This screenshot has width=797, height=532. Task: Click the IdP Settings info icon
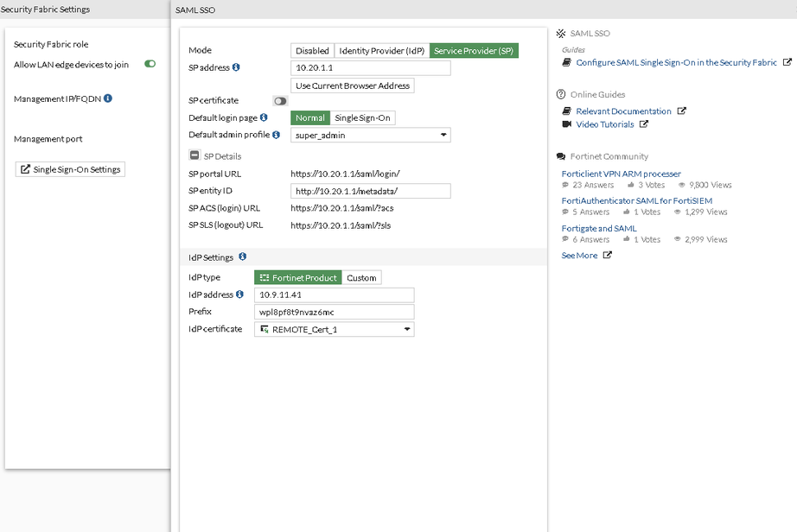242,257
